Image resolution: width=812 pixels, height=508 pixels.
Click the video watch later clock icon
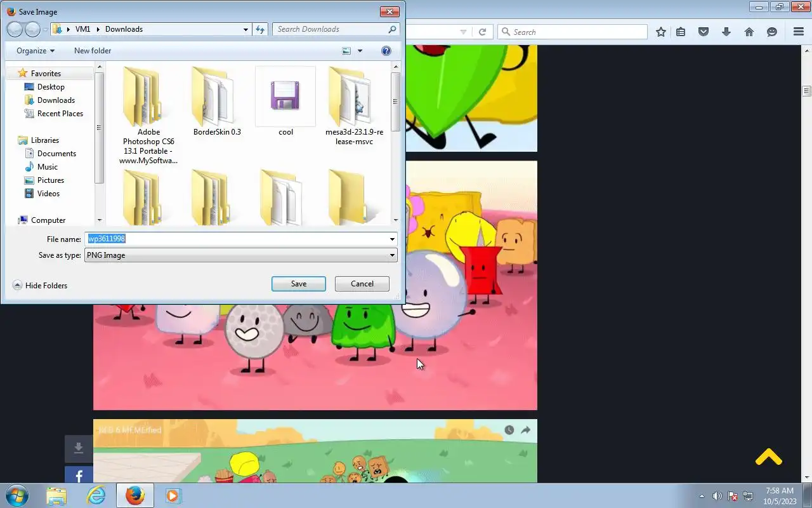(x=509, y=430)
